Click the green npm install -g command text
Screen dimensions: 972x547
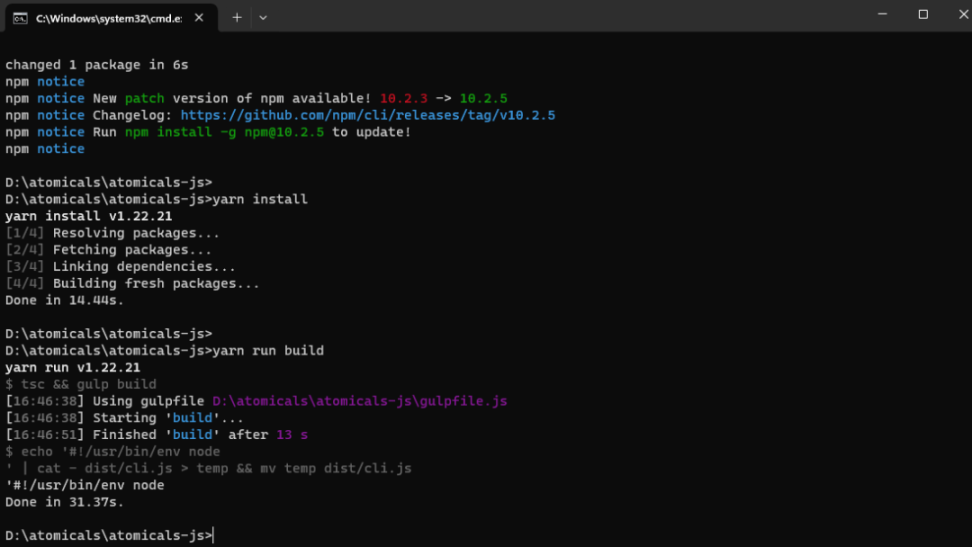(224, 132)
